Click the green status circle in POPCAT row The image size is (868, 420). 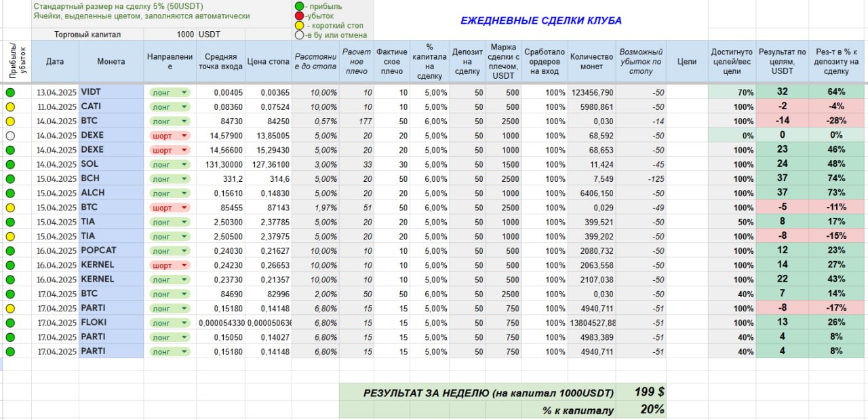10,251
